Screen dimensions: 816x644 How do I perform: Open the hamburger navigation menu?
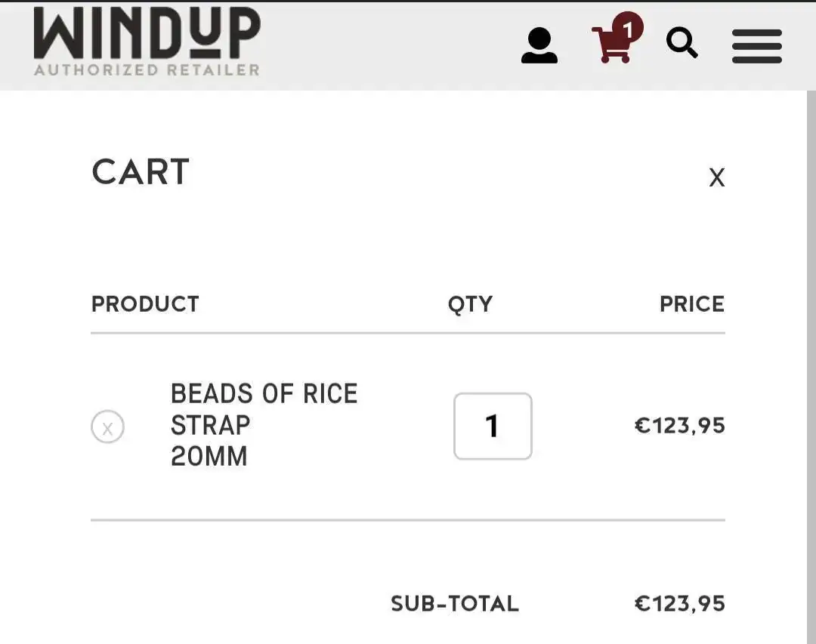tap(756, 46)
